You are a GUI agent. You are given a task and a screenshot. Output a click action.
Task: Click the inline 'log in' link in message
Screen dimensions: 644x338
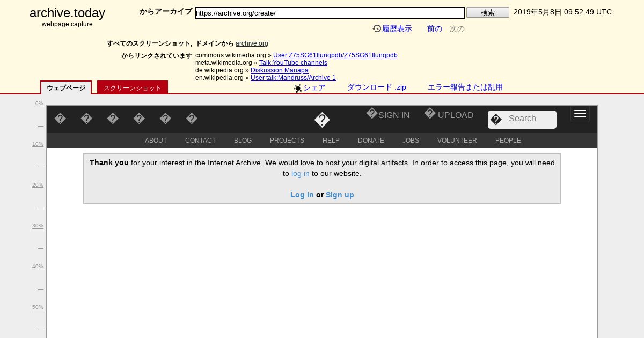[x=301, y=174]
